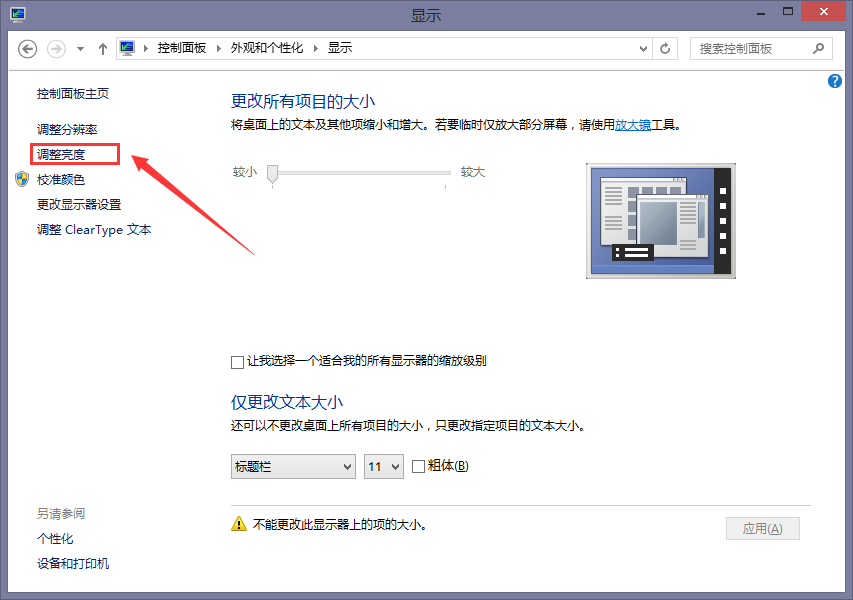Expand the font size 11 dropdown
This screenshot has height=600, width=853.
pyautogui.click(x=383, y=466)
